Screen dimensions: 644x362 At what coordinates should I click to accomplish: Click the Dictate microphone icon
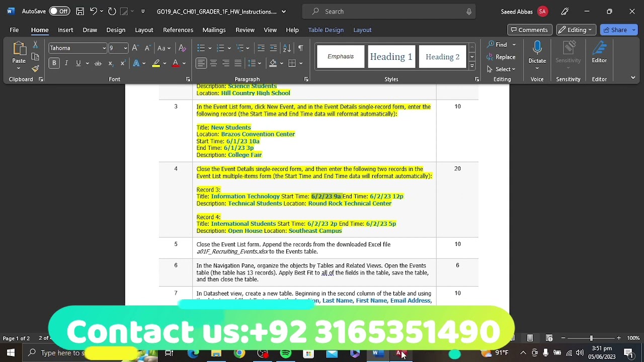pos(537,48)
